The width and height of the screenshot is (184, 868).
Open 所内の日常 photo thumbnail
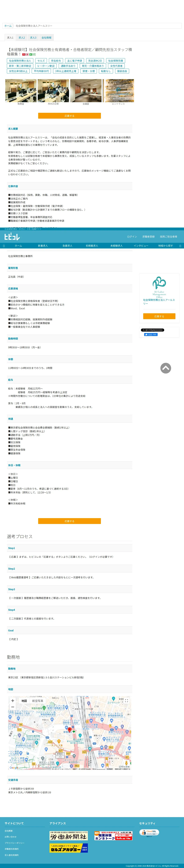(x=53, y=91)
